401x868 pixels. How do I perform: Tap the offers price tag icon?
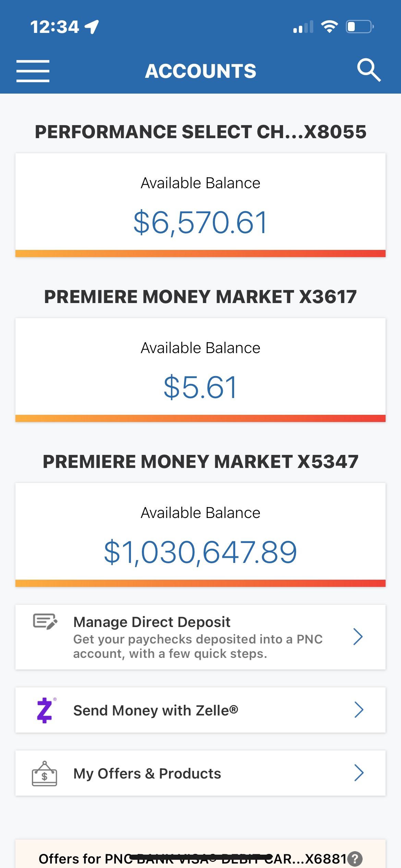pos(44,774)
